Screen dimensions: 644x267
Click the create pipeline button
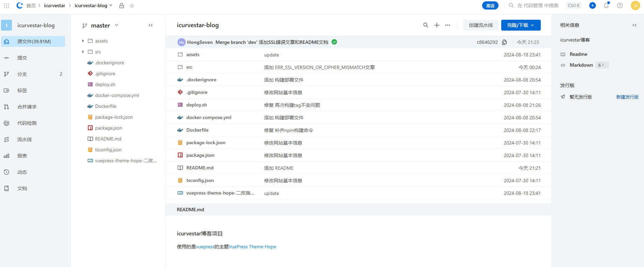pyautogui.click(x=480, y=25)
